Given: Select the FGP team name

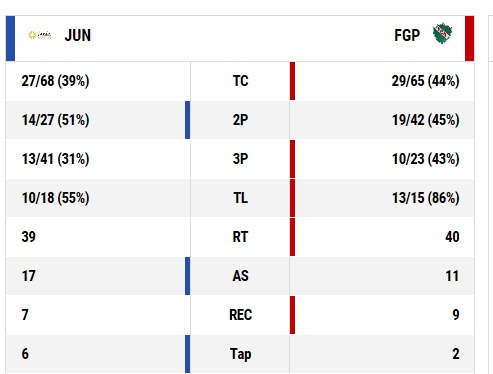Looking at the screenshot, I should pyautogui.click(x=407, y=35).
